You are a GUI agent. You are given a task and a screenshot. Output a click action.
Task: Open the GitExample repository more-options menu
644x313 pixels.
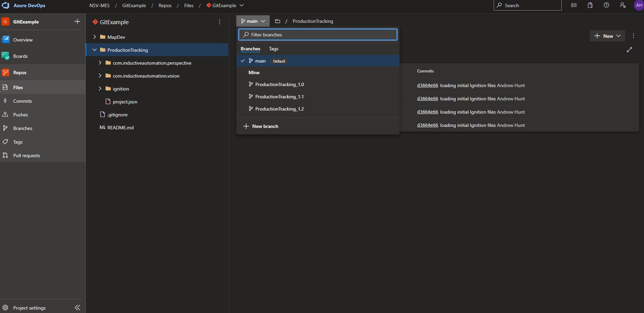point(220,22)
